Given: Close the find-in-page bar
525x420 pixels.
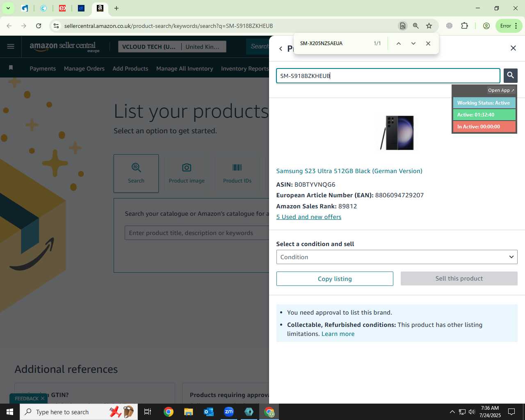Looking at the screenshot, I should tap(428, 43).
